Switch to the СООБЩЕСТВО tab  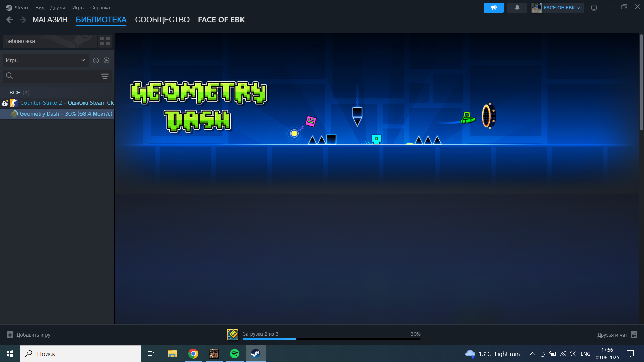click(162, 20)
